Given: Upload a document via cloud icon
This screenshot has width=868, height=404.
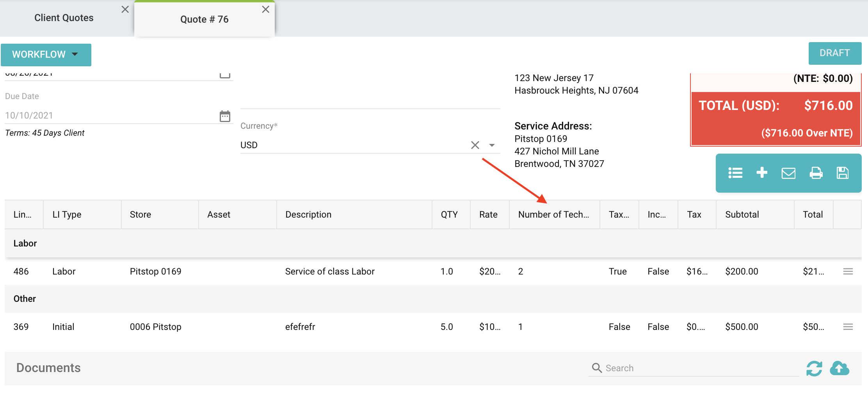Looking at the screenshot, I should point(840,368).
